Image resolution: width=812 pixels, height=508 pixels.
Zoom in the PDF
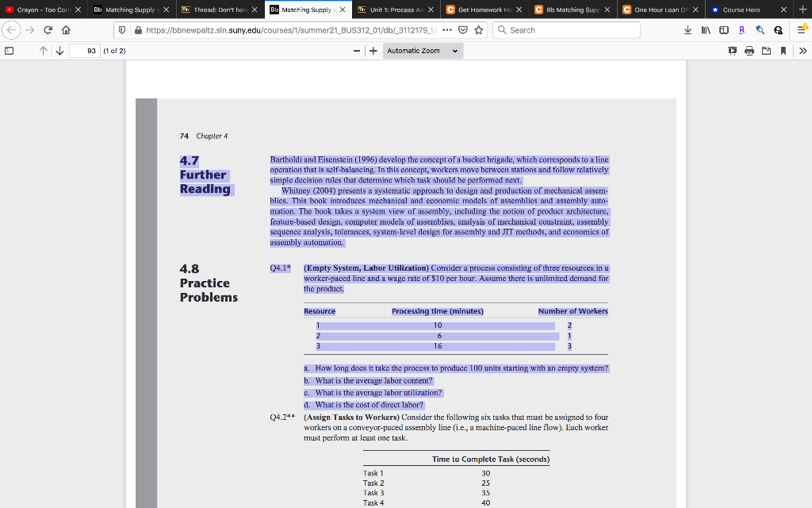(373, 51)
